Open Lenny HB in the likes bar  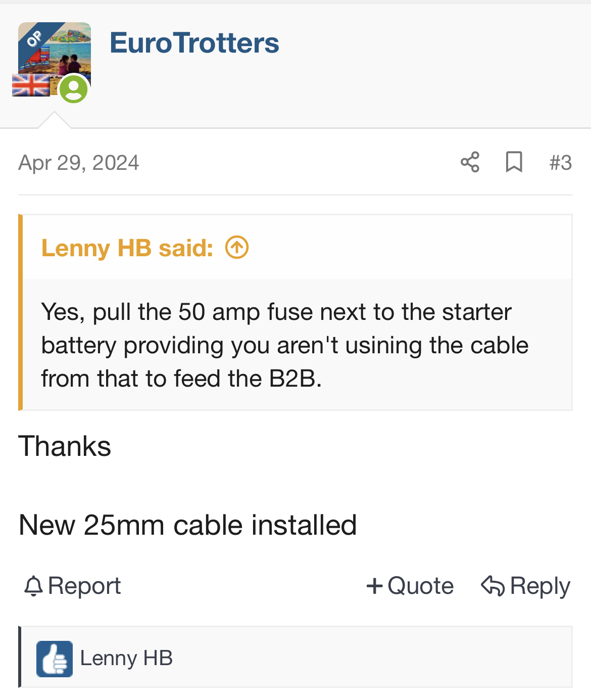point(126,658)
